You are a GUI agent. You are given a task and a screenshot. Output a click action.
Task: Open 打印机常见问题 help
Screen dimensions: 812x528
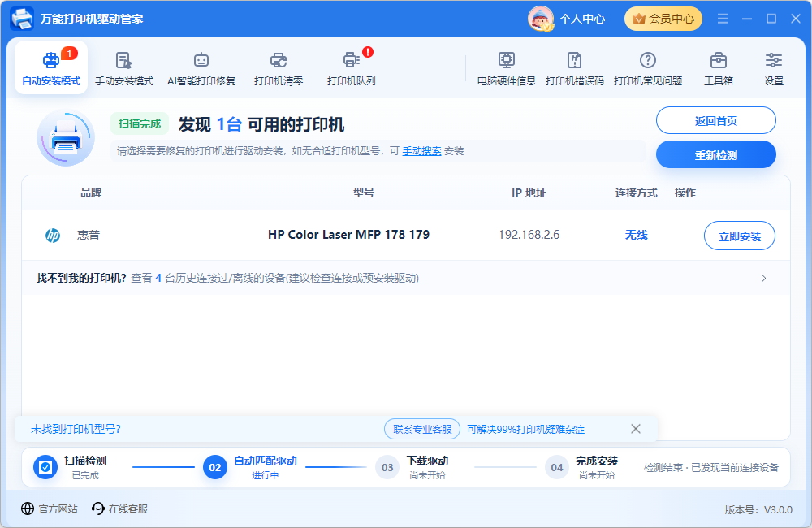(648, 68)
